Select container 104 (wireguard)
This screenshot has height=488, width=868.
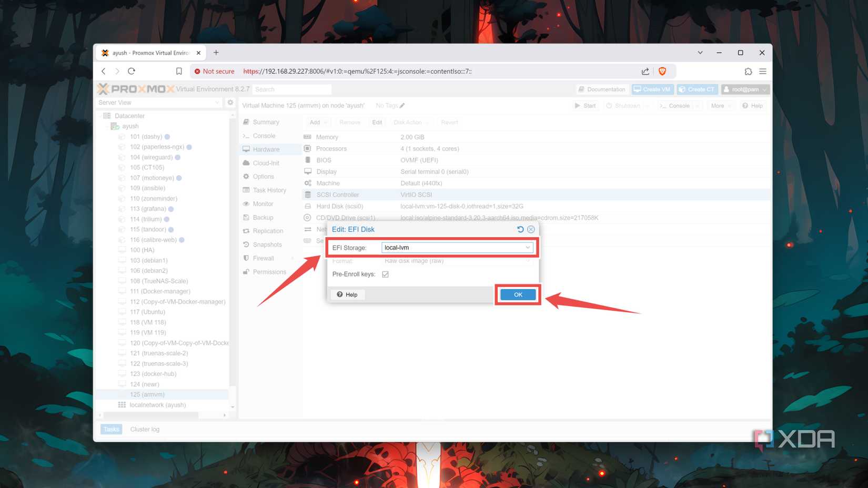(151, 157)
